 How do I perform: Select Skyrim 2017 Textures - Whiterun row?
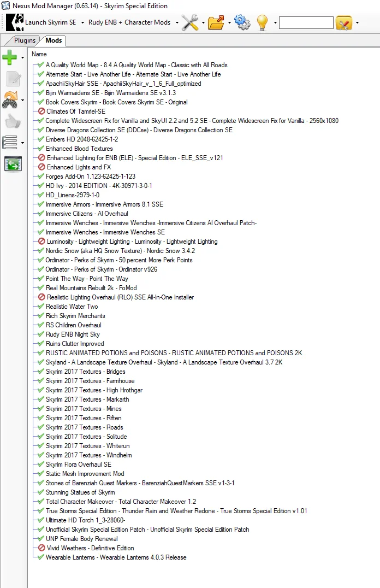[88, 446]
